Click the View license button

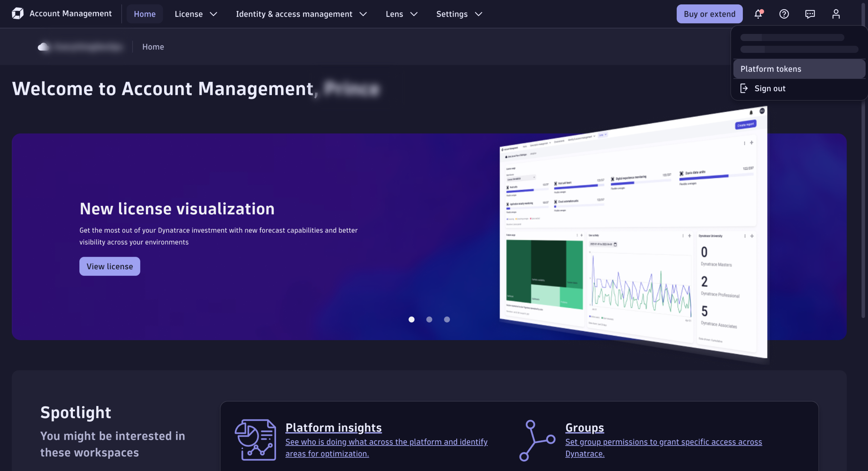[110, 266]
